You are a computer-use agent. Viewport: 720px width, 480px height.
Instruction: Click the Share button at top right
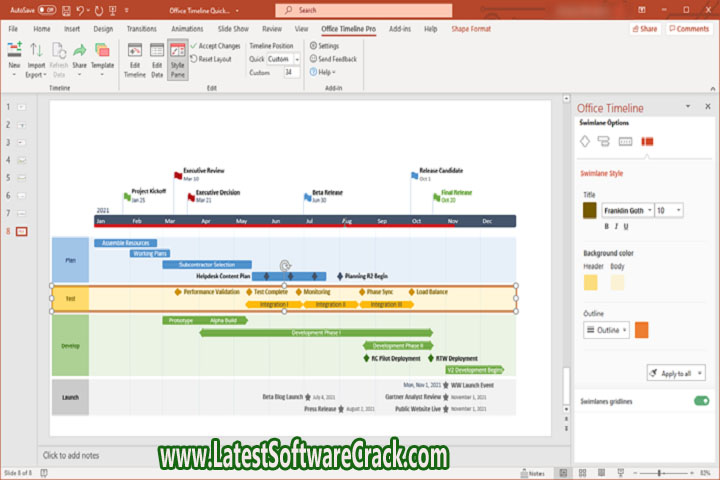coord(645,29)
